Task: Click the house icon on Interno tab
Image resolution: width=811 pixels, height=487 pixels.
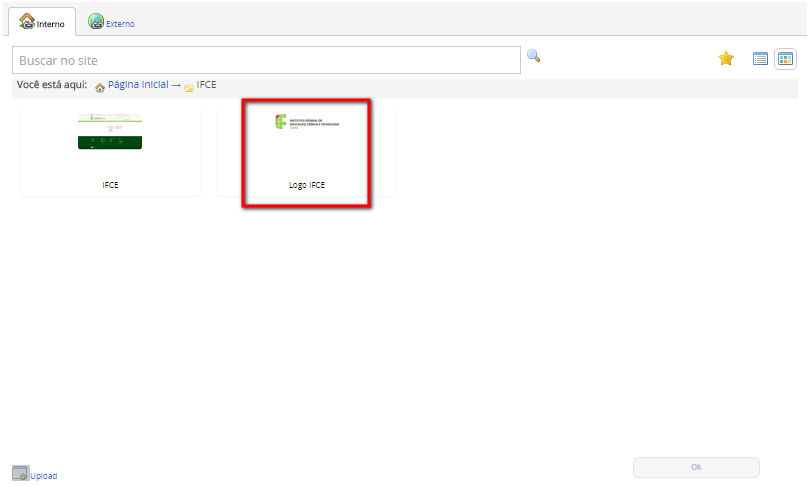Action: 27,21
